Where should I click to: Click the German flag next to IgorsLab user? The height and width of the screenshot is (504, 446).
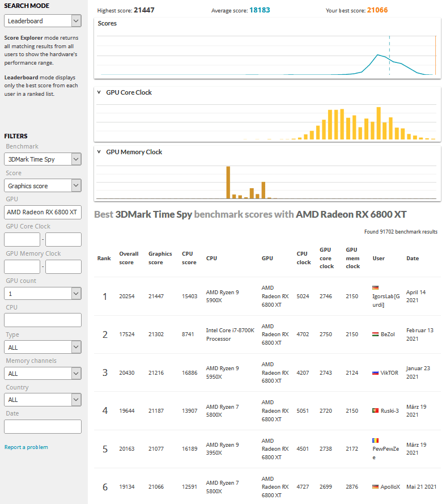[x=375, y=287]
